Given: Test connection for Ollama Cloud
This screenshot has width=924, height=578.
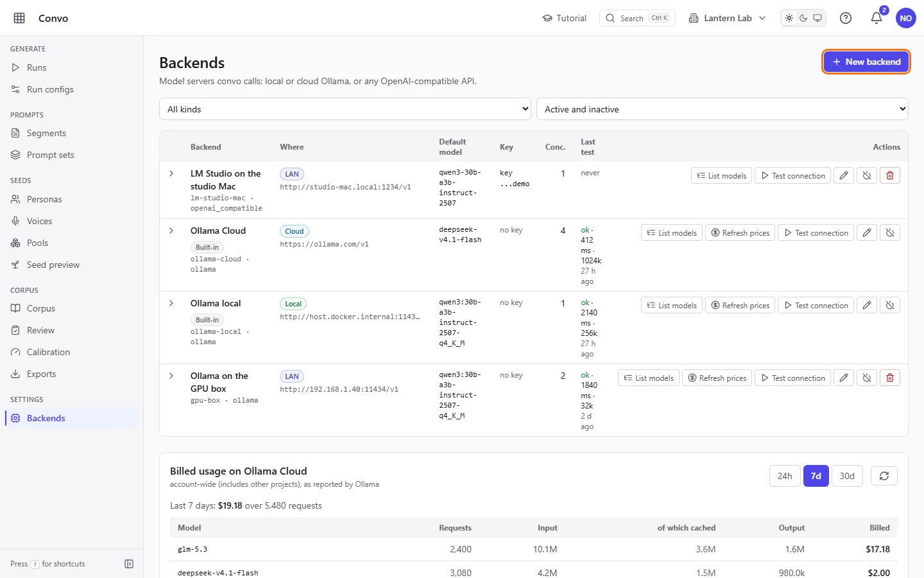Looking at the screenshot, I should pyautogui.click(x=816, y=232).
